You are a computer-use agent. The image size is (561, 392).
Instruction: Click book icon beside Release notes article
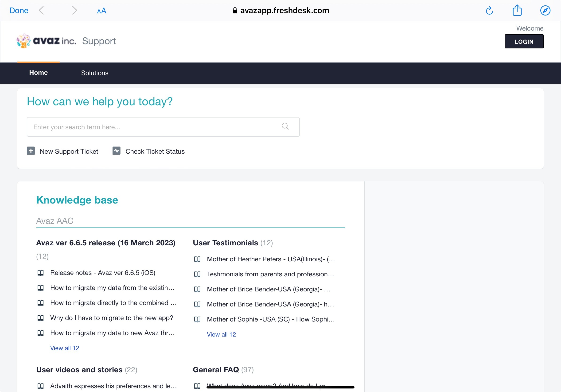41,273
